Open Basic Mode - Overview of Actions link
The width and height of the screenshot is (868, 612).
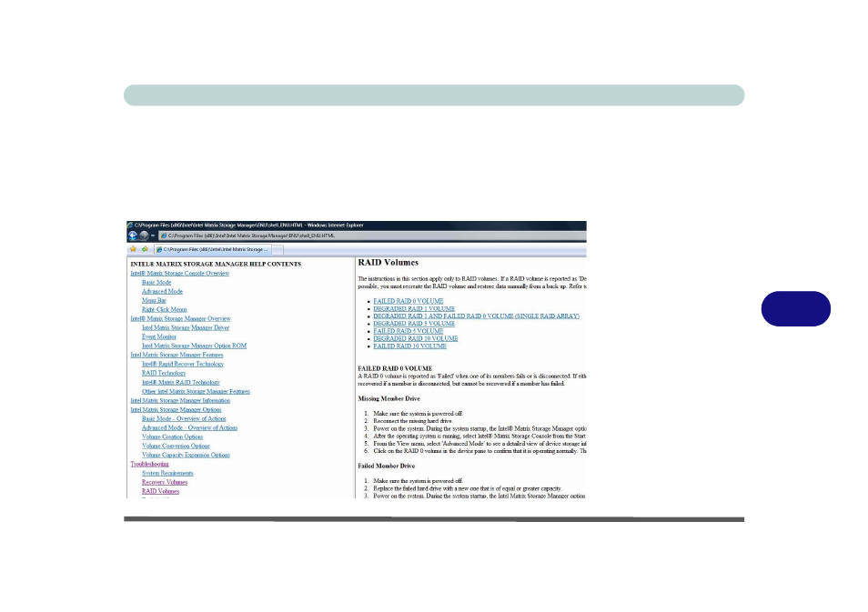point(184,419)
